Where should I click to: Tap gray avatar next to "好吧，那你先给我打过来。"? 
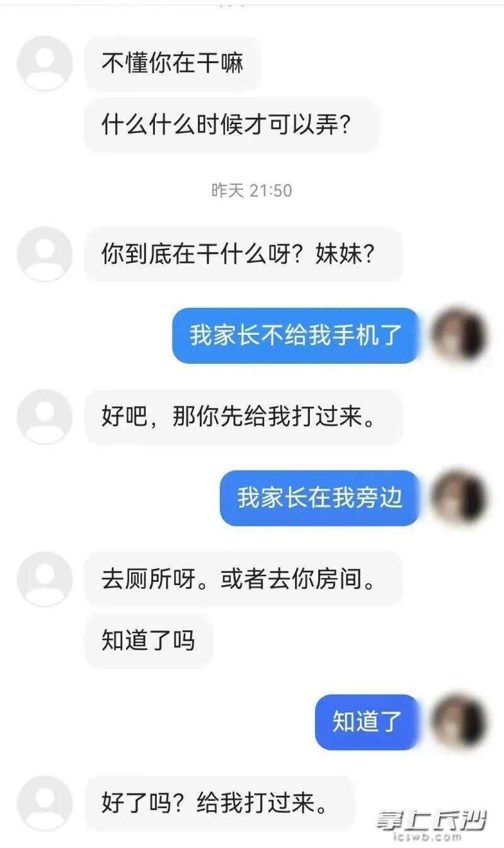(x=45, y=417)
